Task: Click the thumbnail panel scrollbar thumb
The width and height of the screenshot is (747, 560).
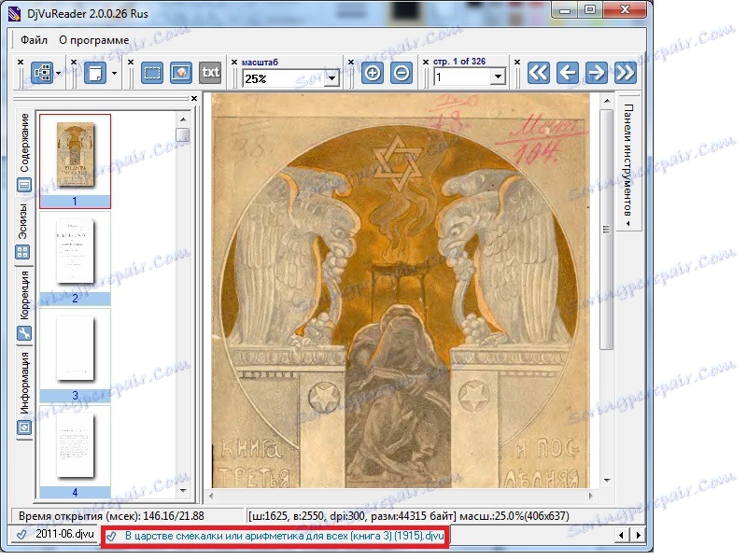Action: (183, 134)
